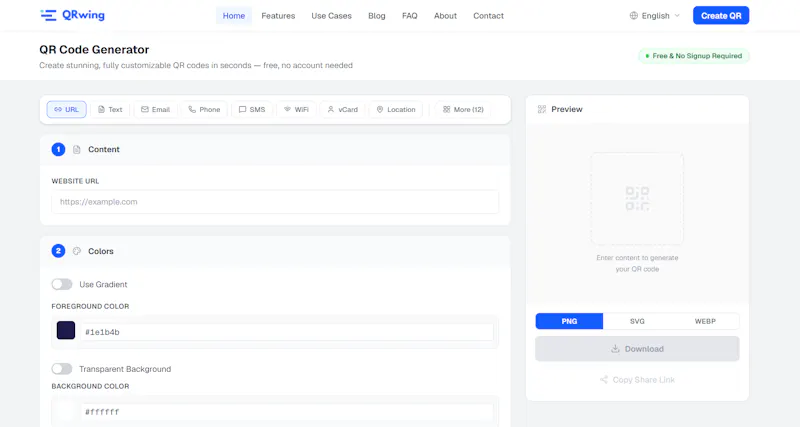Open the Contact nav item
This screenshot has width=800, height=427.
488,16
